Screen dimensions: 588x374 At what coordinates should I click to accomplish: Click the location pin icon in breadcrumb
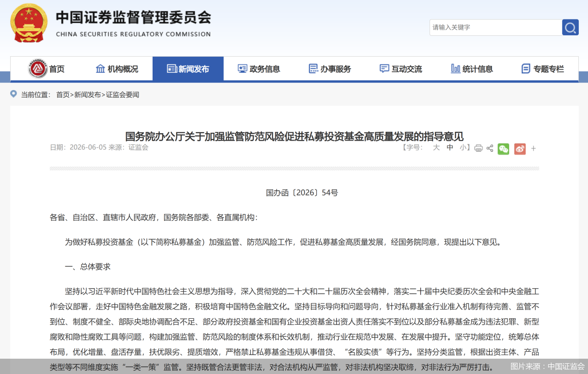(x=13, y=94)
